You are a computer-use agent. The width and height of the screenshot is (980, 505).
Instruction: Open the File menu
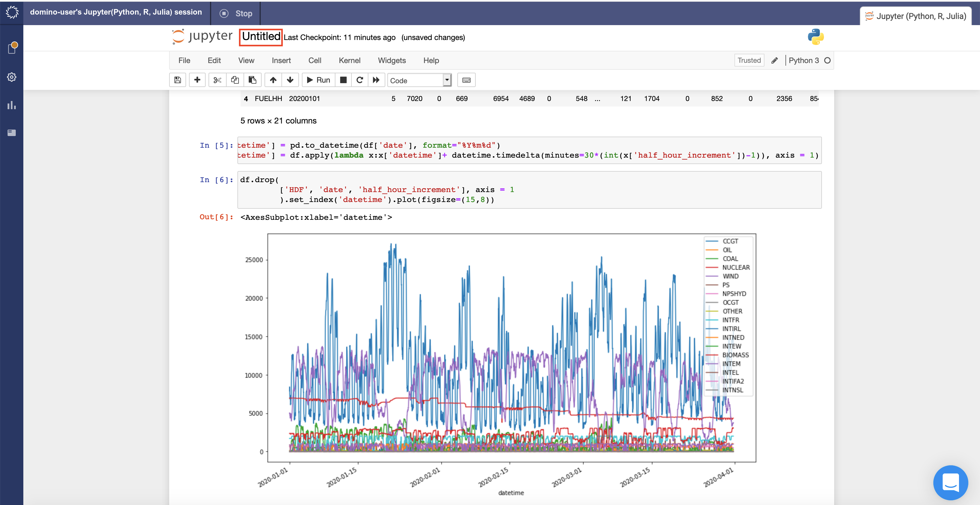click(x=184, y=60)
